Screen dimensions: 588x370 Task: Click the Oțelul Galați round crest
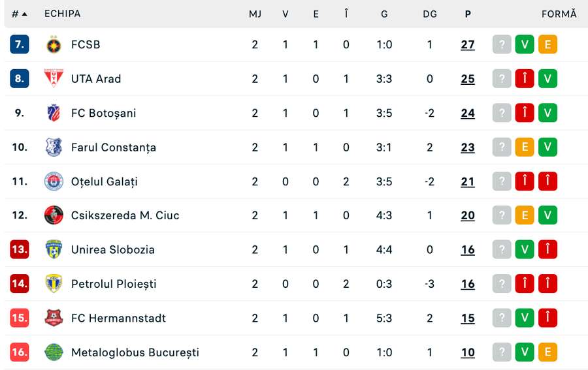point(54,181)
